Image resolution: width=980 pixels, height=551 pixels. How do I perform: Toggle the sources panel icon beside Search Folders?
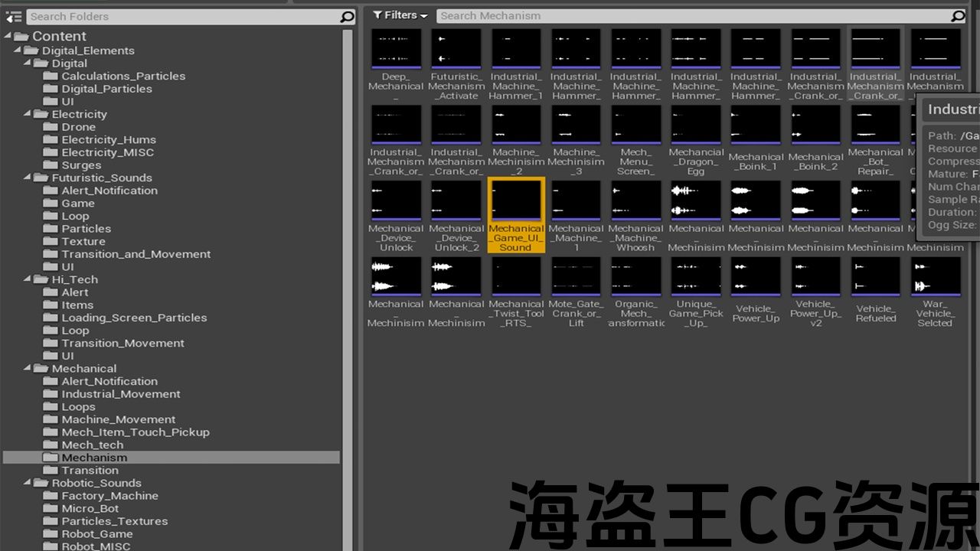[14, 16]
